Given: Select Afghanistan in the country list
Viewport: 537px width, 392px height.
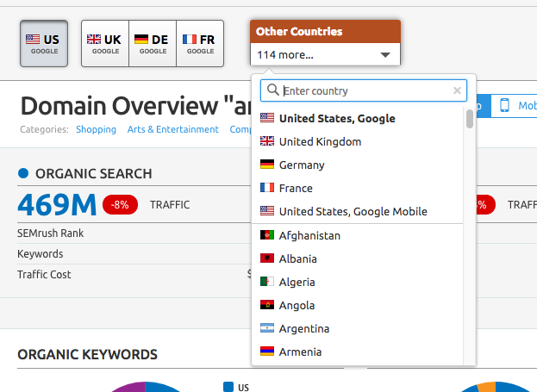Looking at the screenshot, I should point(357,235).
